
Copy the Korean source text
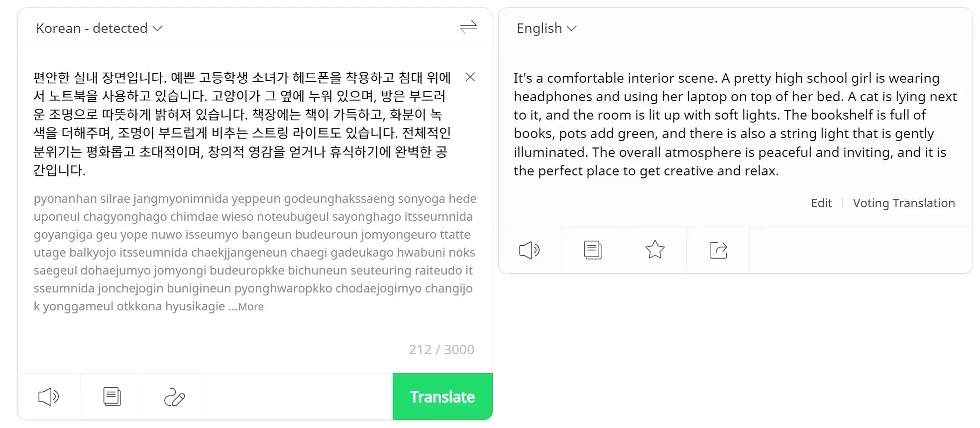click(111, 397)
